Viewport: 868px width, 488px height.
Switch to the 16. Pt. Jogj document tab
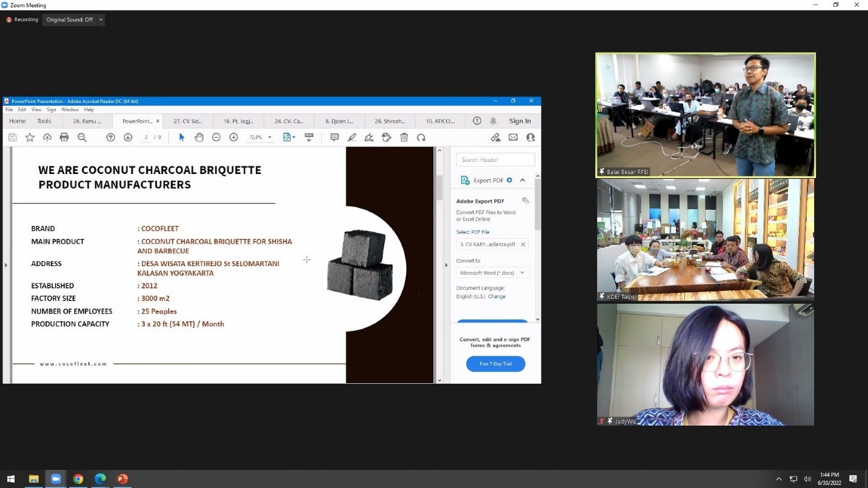click(239, 121)
